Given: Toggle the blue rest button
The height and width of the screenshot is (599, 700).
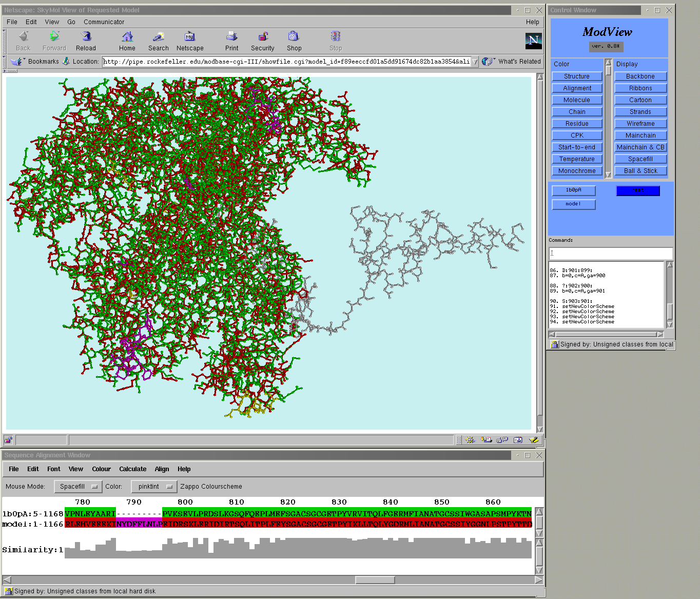Looking at the screenshot, I should pyautogui.click(x=638, y=190).
